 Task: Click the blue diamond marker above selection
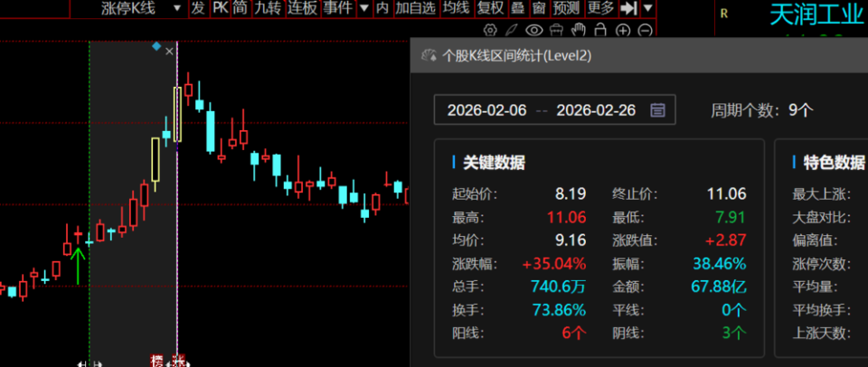pyautogui.click(x=156, y=46)
